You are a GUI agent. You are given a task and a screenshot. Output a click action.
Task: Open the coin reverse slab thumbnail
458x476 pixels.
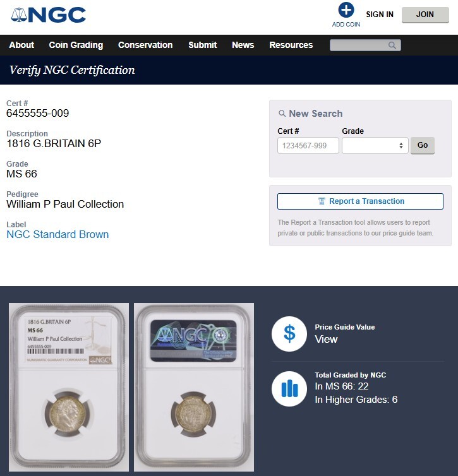(x=194, y=387)
